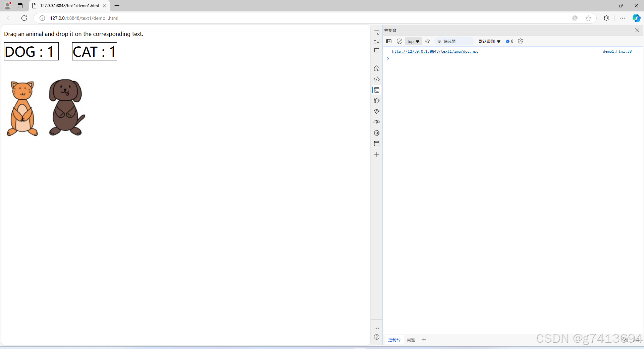Open the DevTools Welcome home icon
The height and width of the screenshot is (349, 644).
(377, 68)
